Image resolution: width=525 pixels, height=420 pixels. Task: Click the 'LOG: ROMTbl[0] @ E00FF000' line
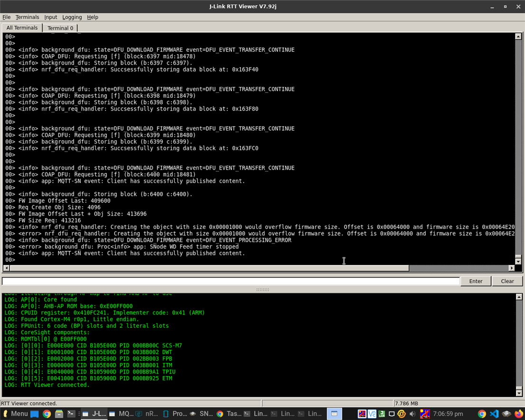pyautogui.click(x=46, y=339)
